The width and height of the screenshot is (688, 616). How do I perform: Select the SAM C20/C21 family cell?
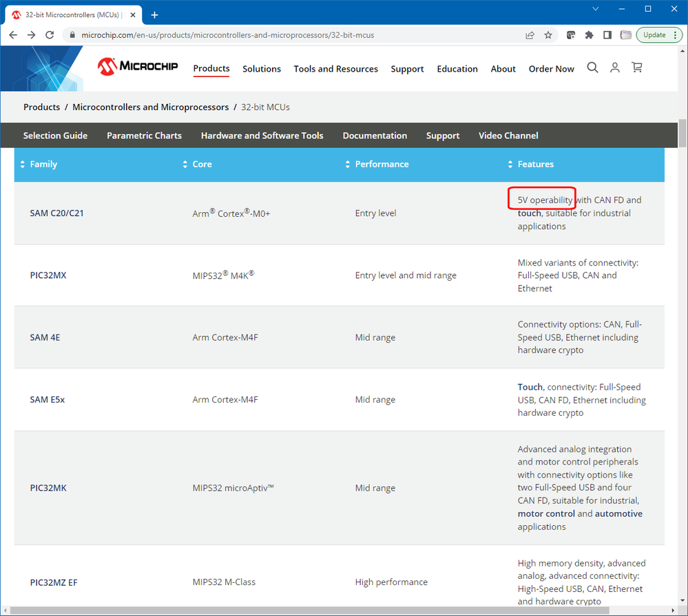click(x=56, y=213)
